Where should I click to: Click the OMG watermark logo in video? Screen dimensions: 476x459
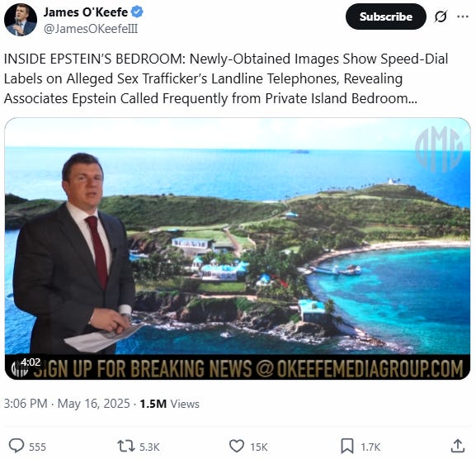[x=438, y=149]
